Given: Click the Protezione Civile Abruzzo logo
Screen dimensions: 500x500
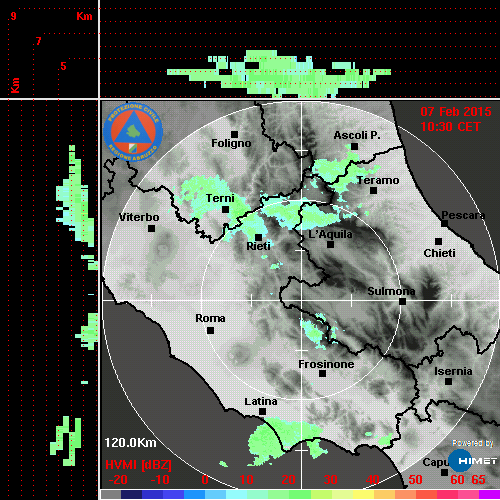Looking at the screenshot, I should (x=133, y=132).
